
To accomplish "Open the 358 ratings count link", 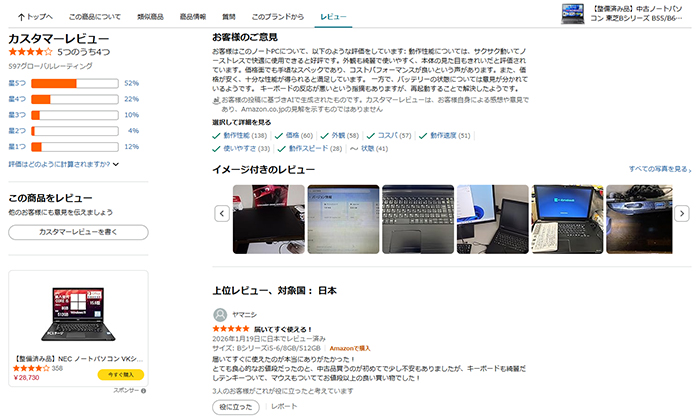I will pyautogui.click(x=57, y=369).
